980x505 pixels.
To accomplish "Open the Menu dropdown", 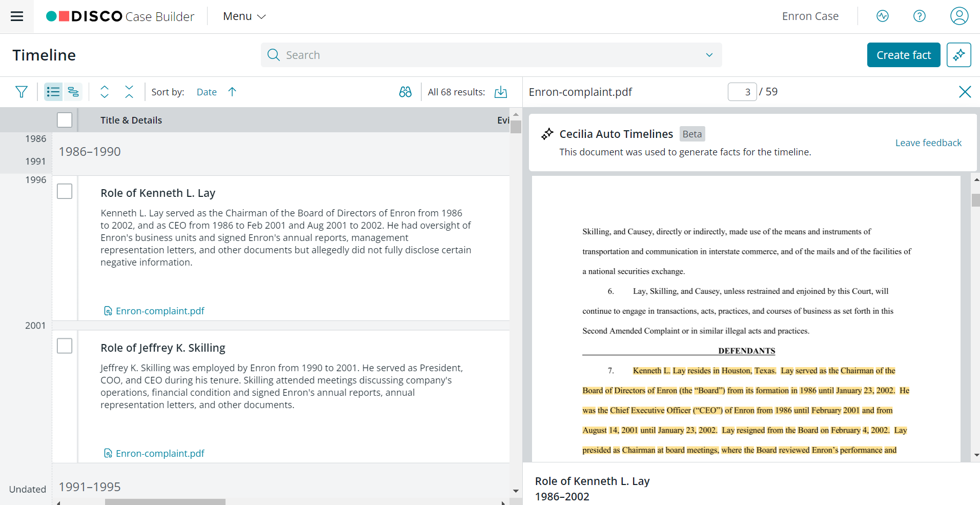I will (244, 16).
